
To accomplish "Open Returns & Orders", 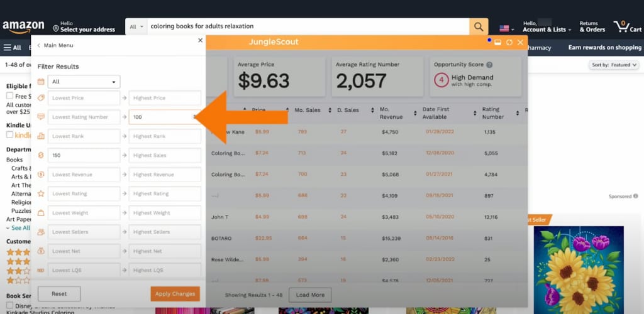I will click(592, 26).
